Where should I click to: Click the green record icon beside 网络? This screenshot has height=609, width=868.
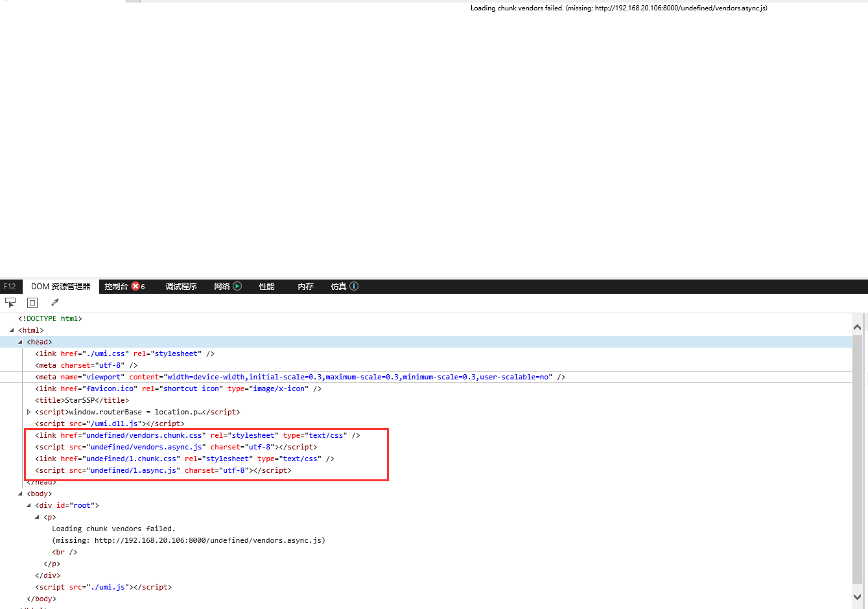tap(237, 286)
